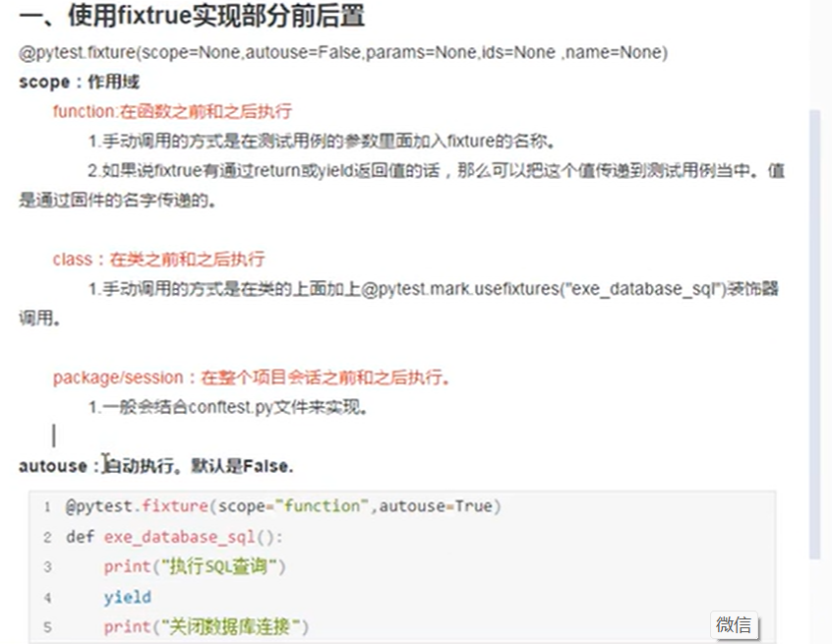Click the text '调用。'

pos(39,319)
